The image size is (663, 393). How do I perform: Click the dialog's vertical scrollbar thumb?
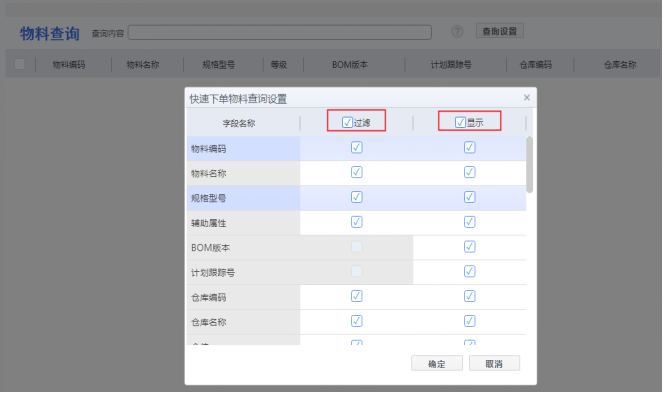pyautogui.click(x=529, y=165)
